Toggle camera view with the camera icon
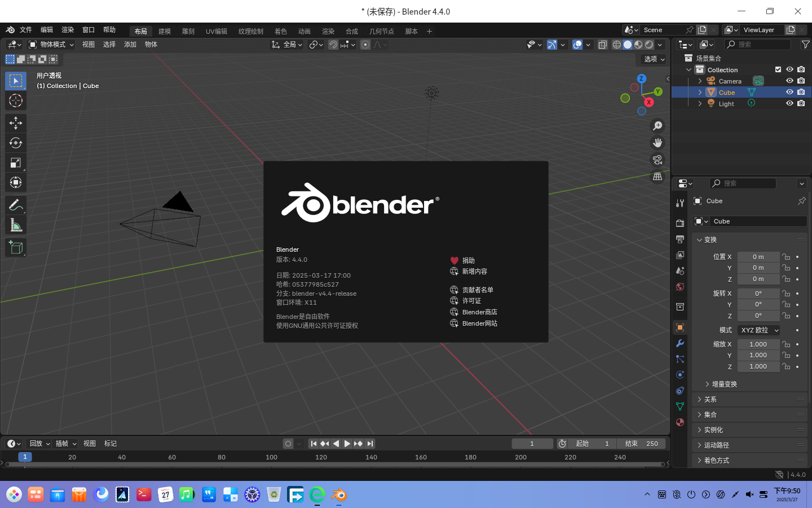Image resolution: width=812 pixels, height=508 pixels. (x=657, y=160)
